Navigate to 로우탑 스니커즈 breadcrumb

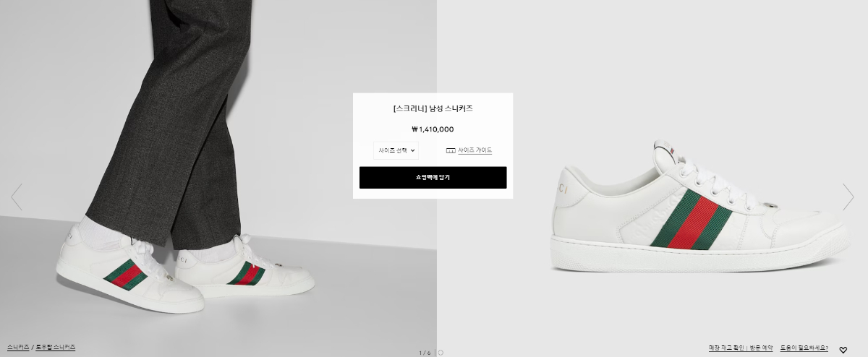pyautogui.click(x=55, y=348)
